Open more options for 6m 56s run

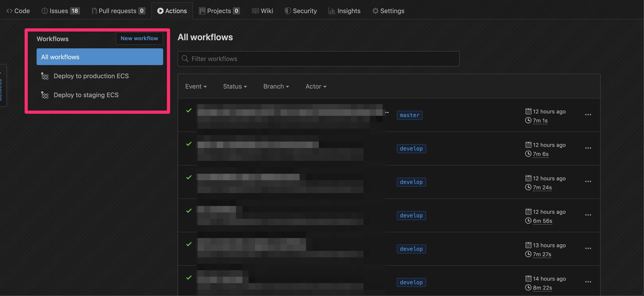click(x=588, y=215)
